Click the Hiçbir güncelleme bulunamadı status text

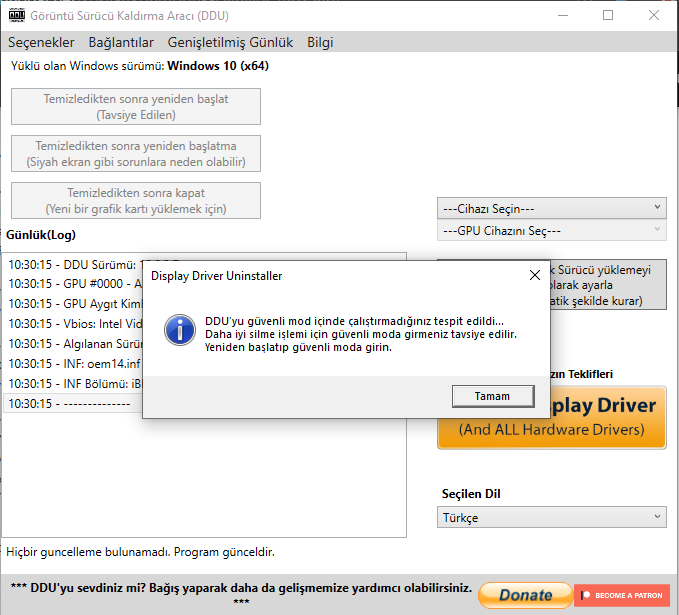[140, 552]
